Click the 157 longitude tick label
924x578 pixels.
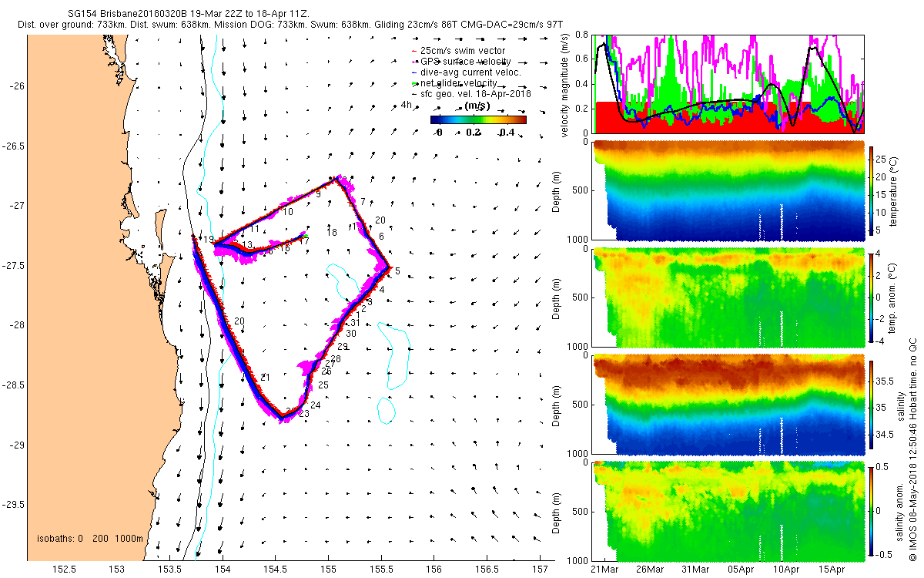tap(541, 570)
